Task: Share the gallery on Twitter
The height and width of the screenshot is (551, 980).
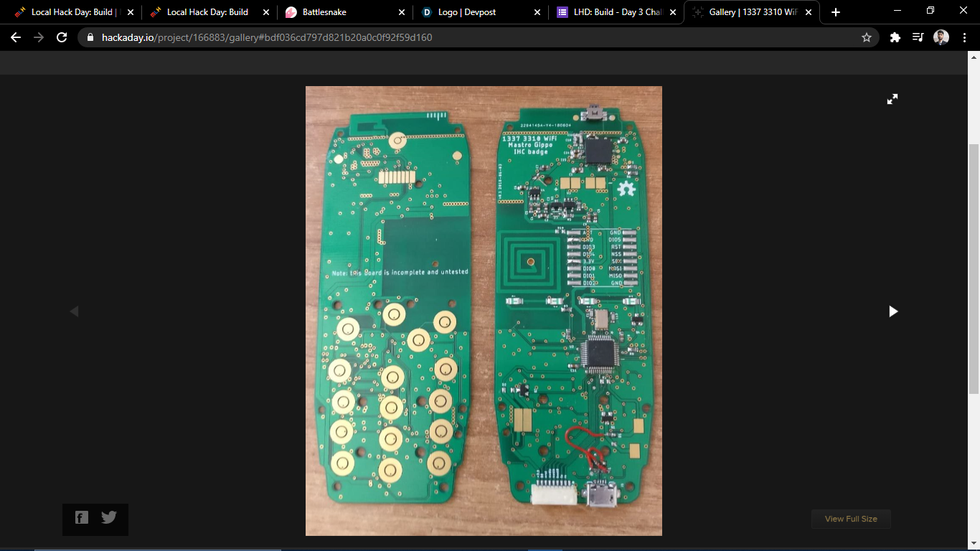Action: (109, 517)
